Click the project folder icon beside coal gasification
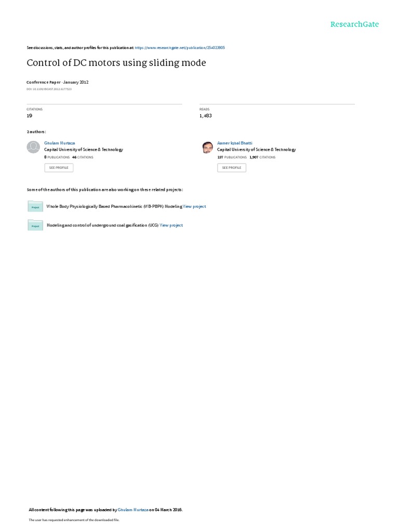Viewport: 399px width, 532px height. coord(35,225)
